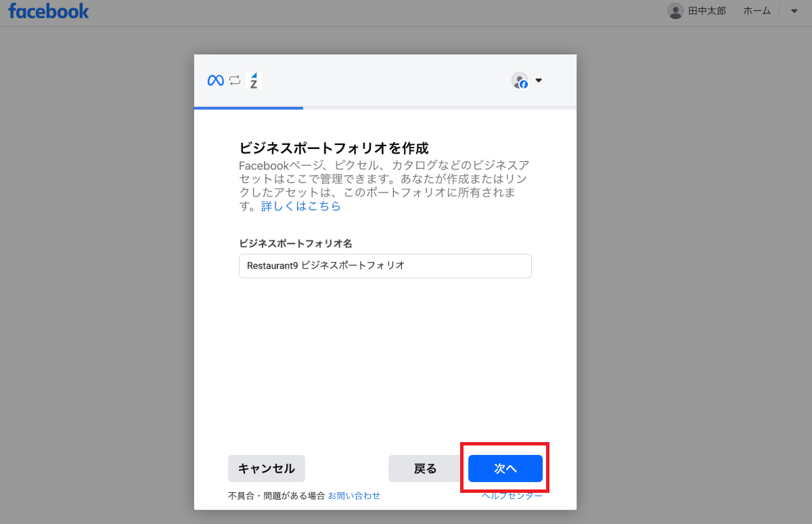Click the ビジネスポートフォリオ名 field label
The height and width of the screenshot is (524, 812).
295,243
